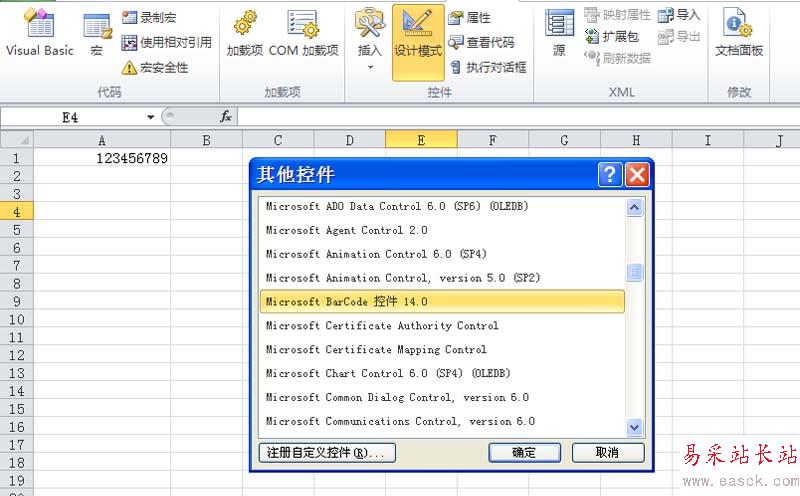Image resolution: width=800 pixels, height=496 pixels.
Task: Select column C header
Action: [x=278, y=140]
